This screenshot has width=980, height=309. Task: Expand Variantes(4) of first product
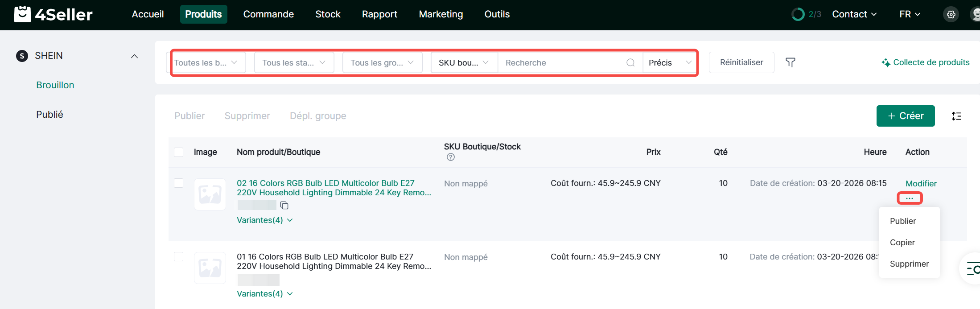[264, 220]
